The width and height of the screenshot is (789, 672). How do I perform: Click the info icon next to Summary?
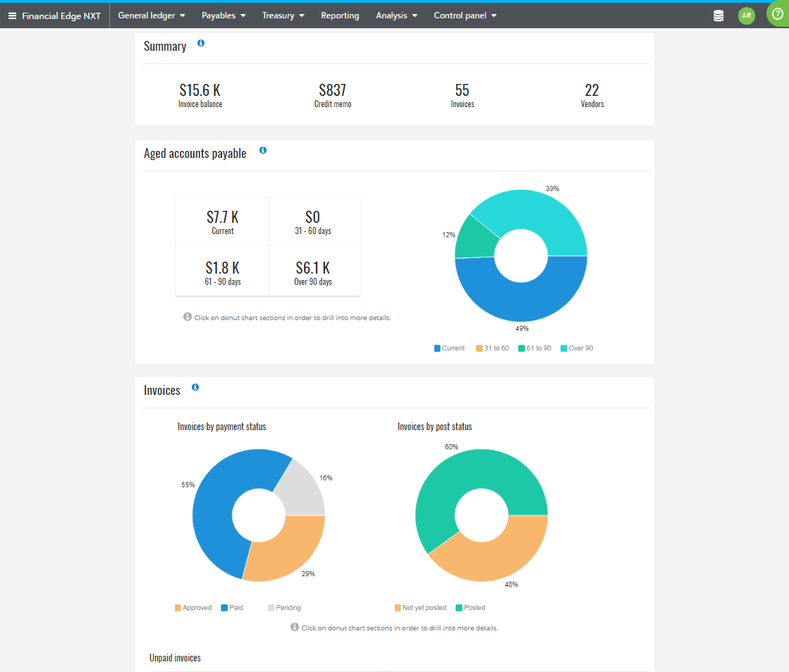200,42
